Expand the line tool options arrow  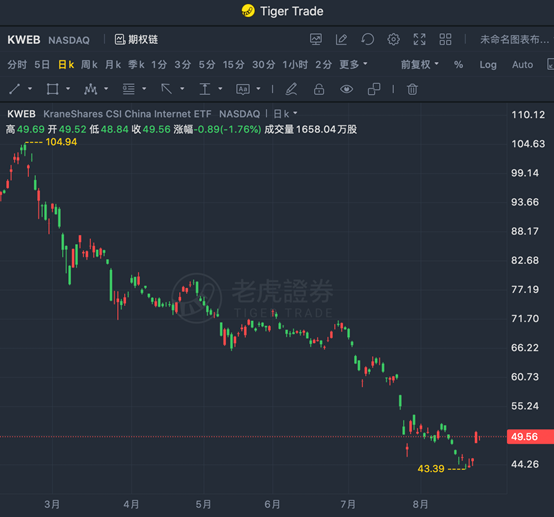click(30, 89)
